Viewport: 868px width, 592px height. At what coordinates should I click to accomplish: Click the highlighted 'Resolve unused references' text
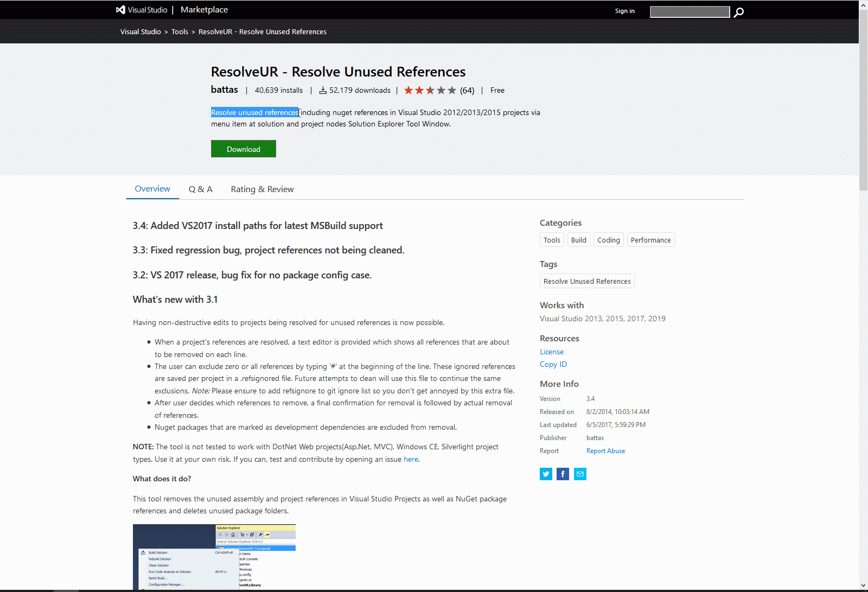[x=254, y=112]
